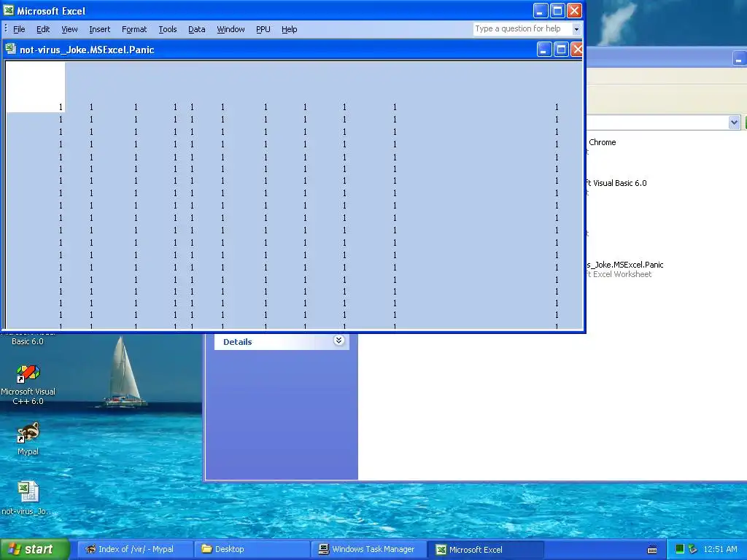This screenshot has height=560, width=747.
Task: Open the Window menu
Action: 231,29
